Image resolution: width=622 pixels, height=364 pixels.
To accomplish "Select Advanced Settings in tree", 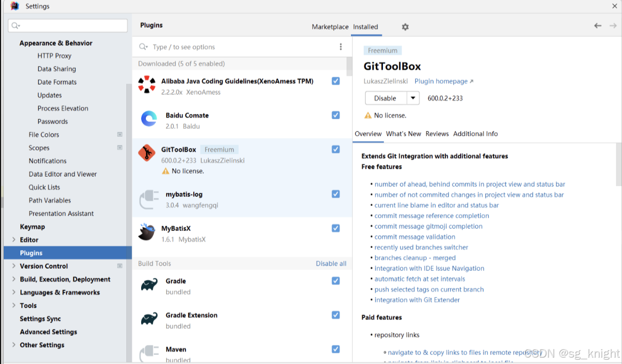I will click(48, 332).
